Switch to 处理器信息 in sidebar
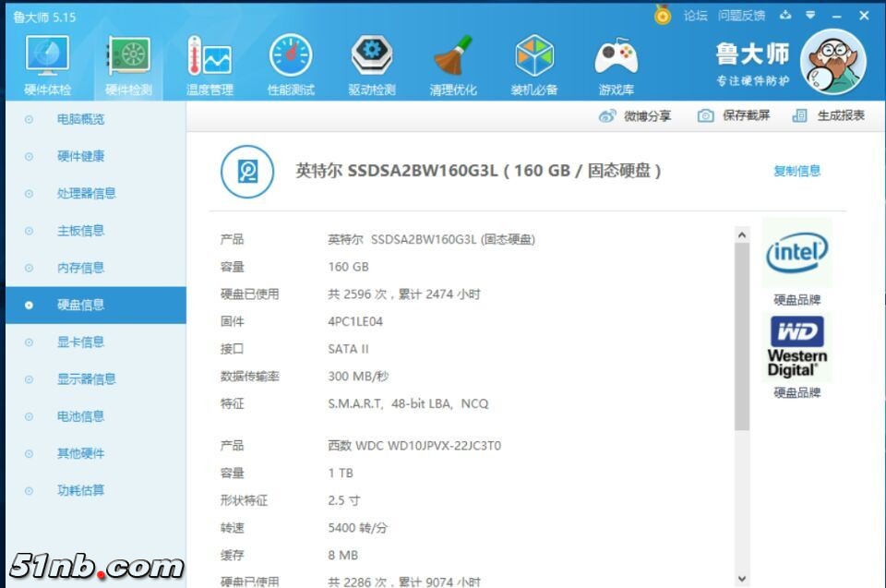The height and width of the screenshot is (588, 886). (86, 194)
